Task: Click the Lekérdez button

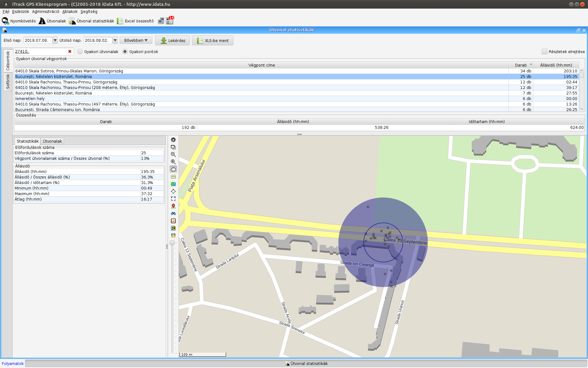Action: (x=173, y=40)
